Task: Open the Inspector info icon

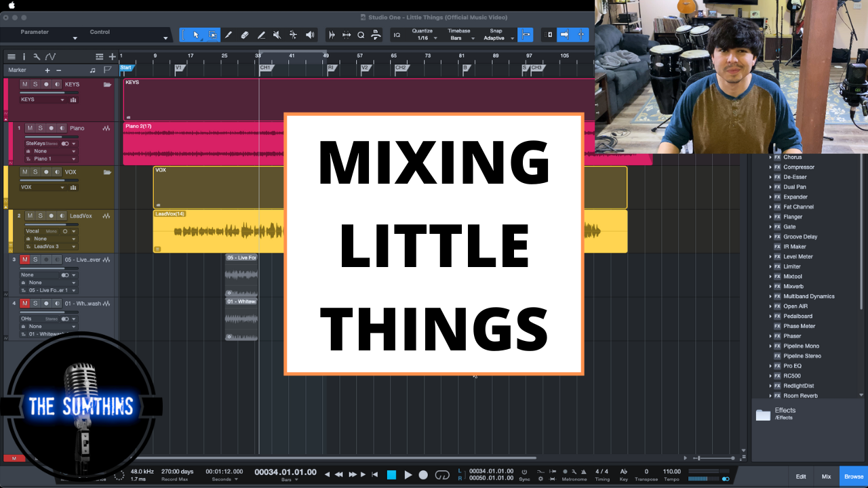Action: tap(24, 57)
